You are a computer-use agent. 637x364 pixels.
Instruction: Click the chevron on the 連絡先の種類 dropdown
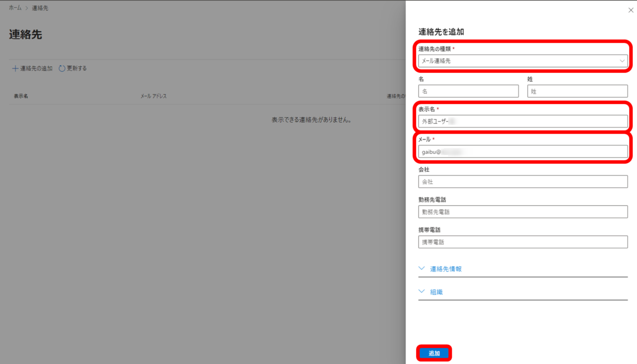622,61
